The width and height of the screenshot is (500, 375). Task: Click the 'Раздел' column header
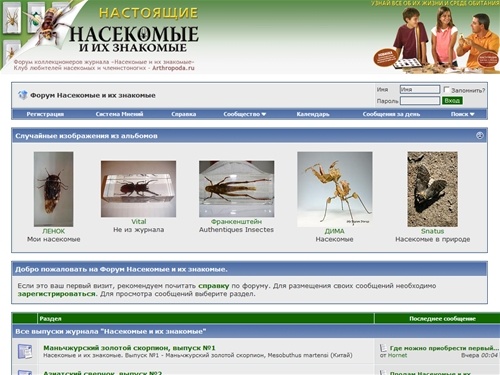(x=50, y=319)
